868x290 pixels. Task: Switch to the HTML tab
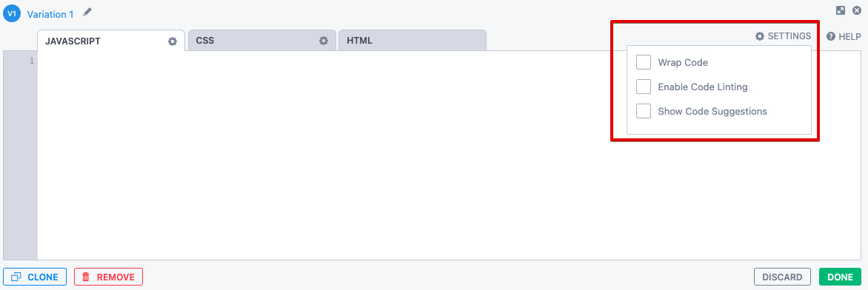(x=413, y=41)
